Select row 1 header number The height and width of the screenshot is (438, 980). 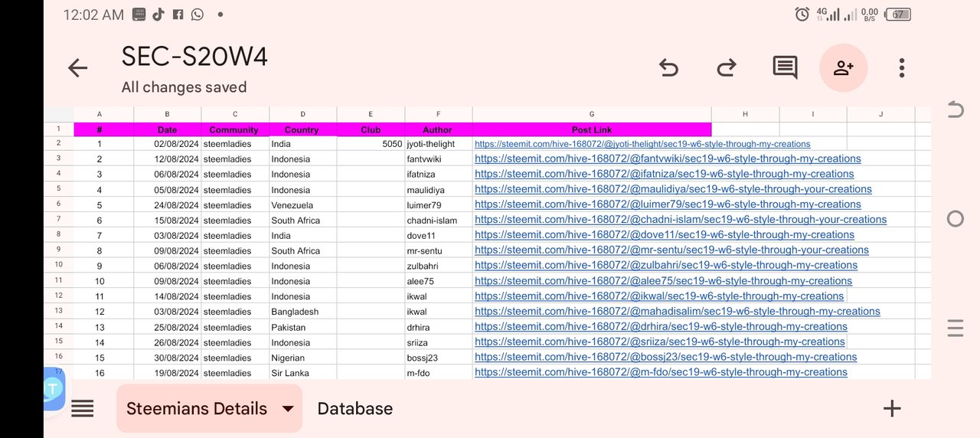click(58, 129)
